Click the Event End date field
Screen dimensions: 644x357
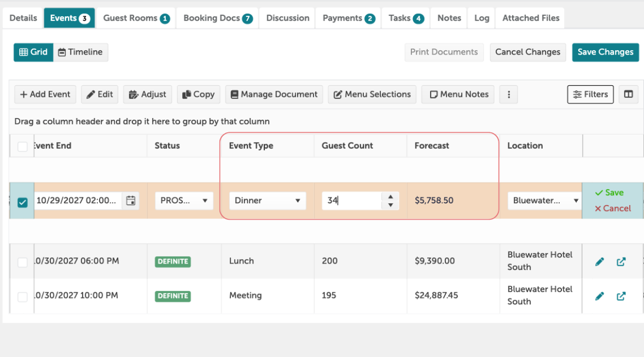click(78, 201)
